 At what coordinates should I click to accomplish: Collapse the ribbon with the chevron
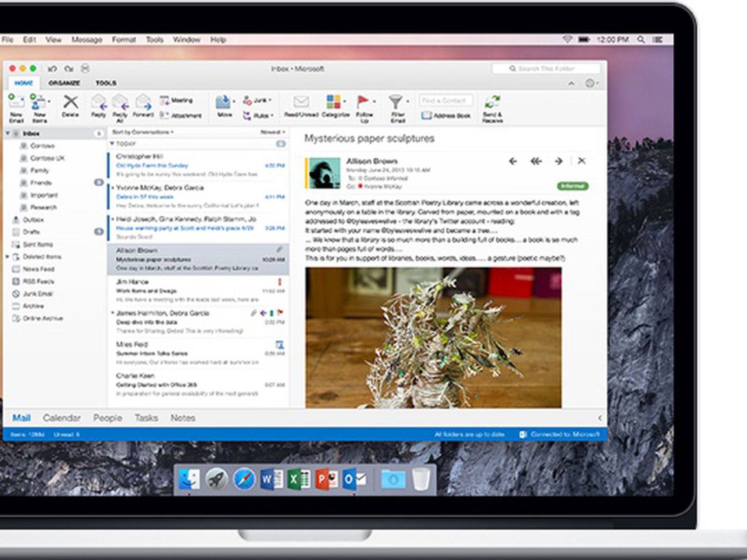coord(571,84)
